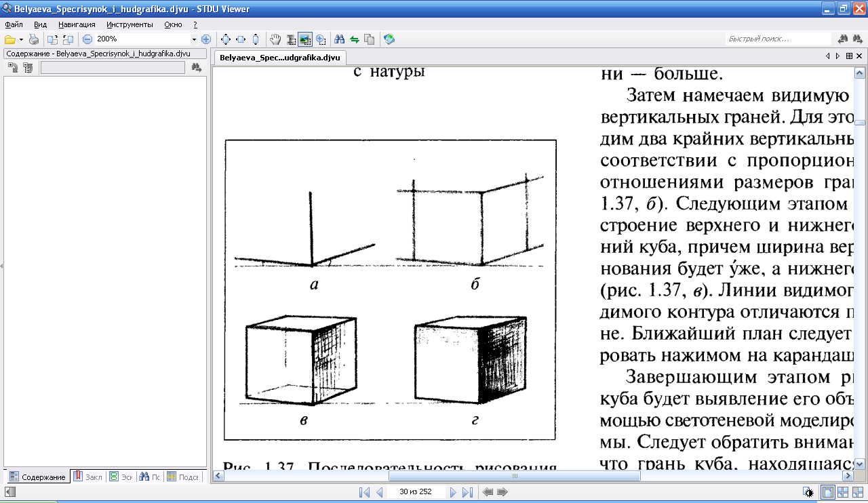The height and width of the screenshot is (503, 868).
Task: Collapse all contents tree icon
Action: [x=28, y=67]
